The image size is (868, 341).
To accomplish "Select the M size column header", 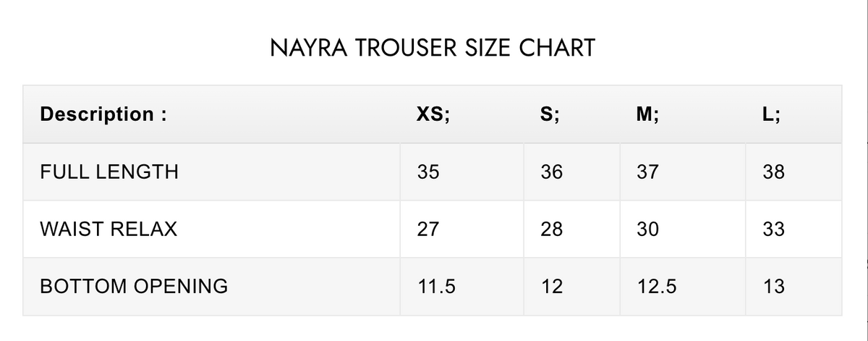I will tap(647, 114).
